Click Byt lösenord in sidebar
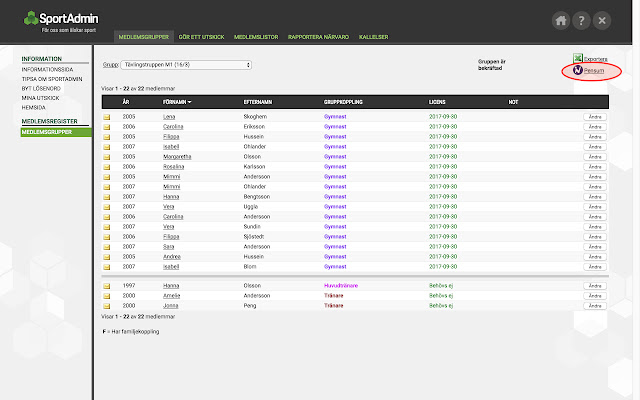 point(41,88)
